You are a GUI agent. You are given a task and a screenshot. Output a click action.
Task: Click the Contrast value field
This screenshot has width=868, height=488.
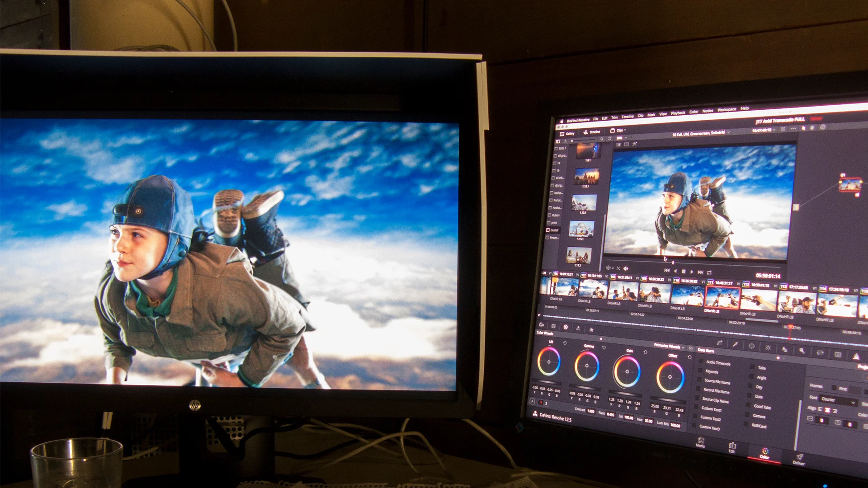click(590, 411)
